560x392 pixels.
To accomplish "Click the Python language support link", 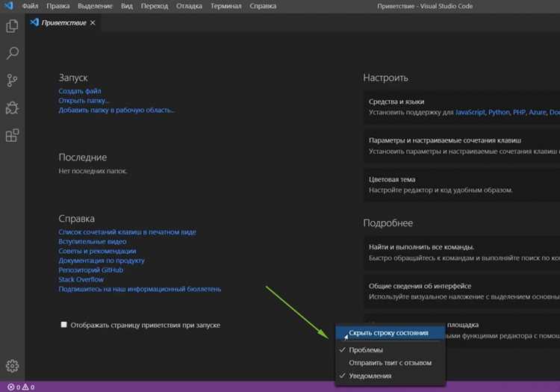I will tap(499, 112).
